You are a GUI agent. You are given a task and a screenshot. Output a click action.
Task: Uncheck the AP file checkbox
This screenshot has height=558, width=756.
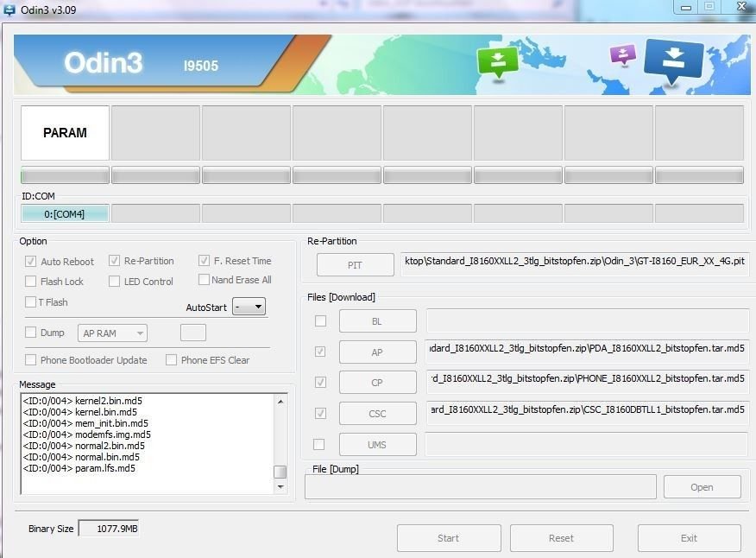pos(320,352)
